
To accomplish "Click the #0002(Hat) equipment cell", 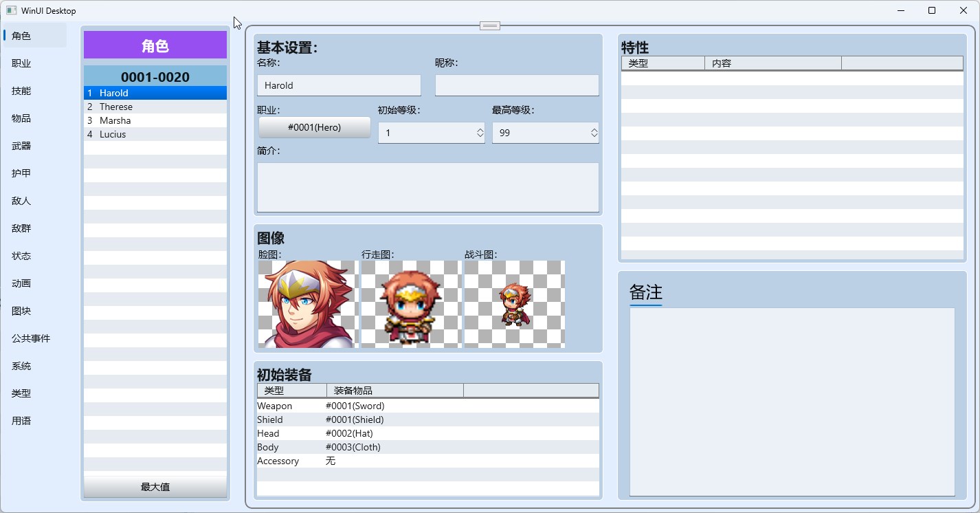I will (349, 433).
